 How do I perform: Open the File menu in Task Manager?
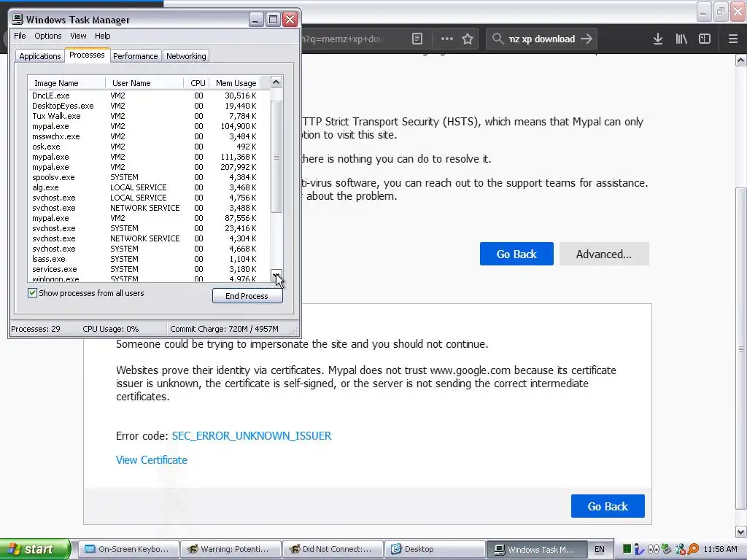pyautogui.click(x=20, y=36)
